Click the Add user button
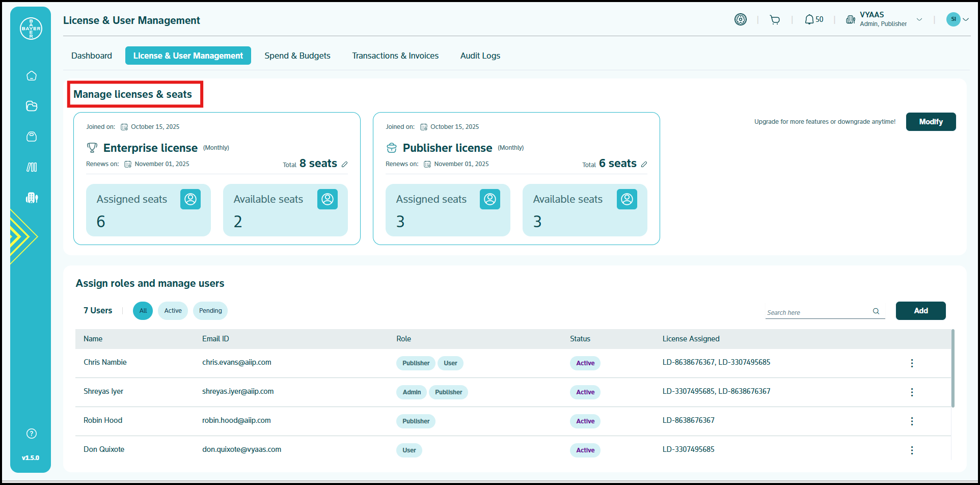980x485 pixels. pyautogui.click(x=920, y=311)
